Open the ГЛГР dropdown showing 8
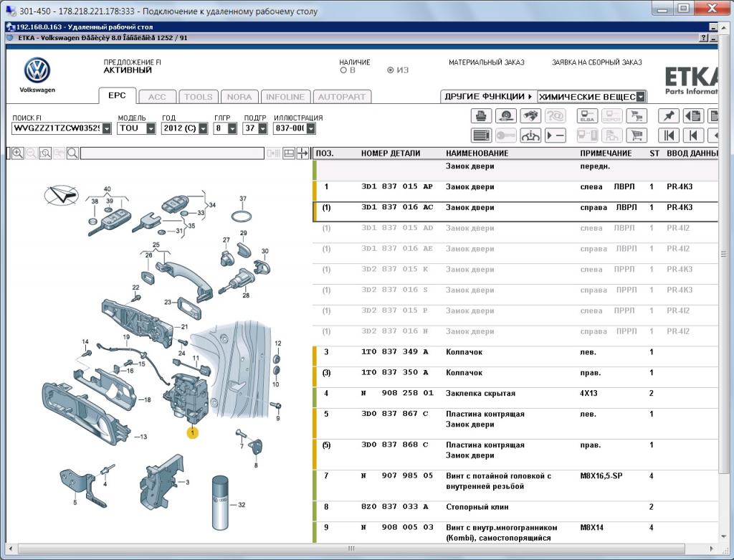The image size is (734, 560). point(232,128)
